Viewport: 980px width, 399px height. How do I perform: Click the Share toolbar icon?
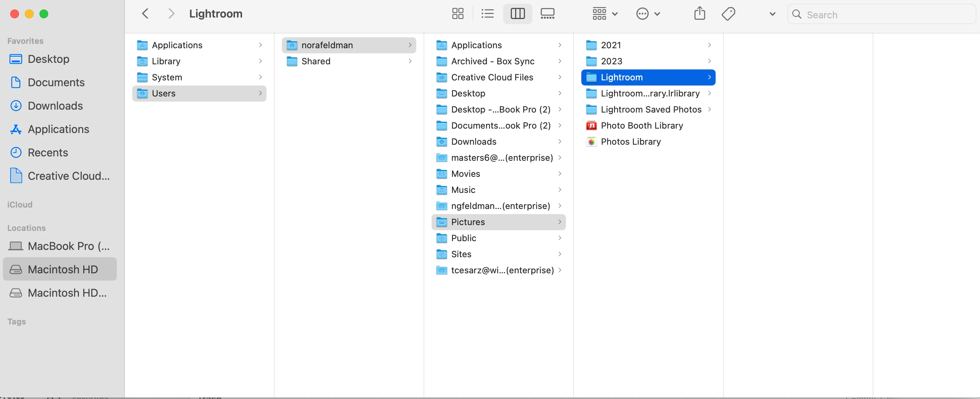pyautogui.click(x=699, y=14)
